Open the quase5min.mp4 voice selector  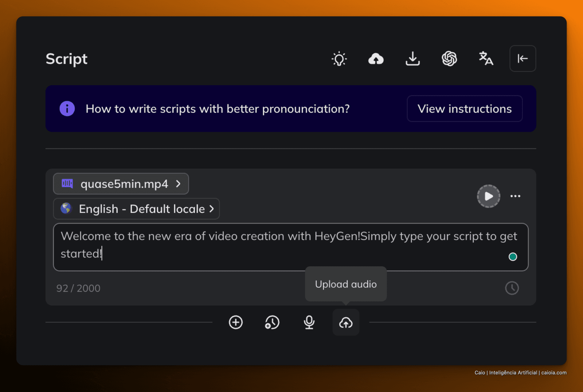tap(121, 184)
